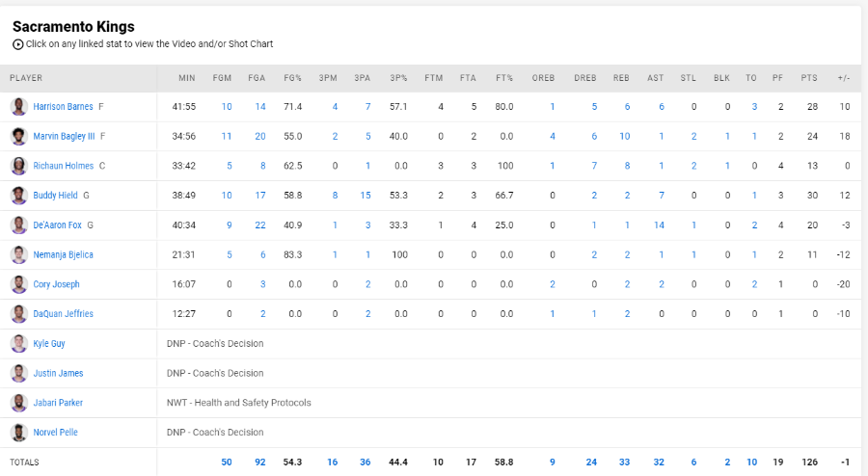This screenshot has height=476, width=868.
Task: Click De'Aaron Fox's headshot image
Action: (x=19, y=225)
